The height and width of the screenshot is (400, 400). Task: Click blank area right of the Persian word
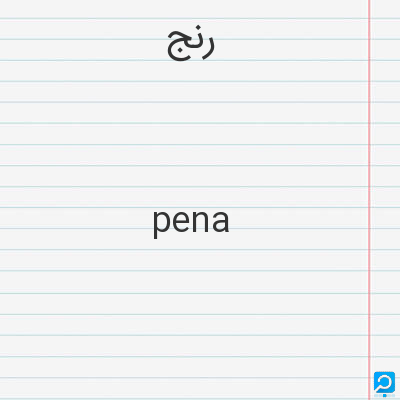tap(292, 43)
